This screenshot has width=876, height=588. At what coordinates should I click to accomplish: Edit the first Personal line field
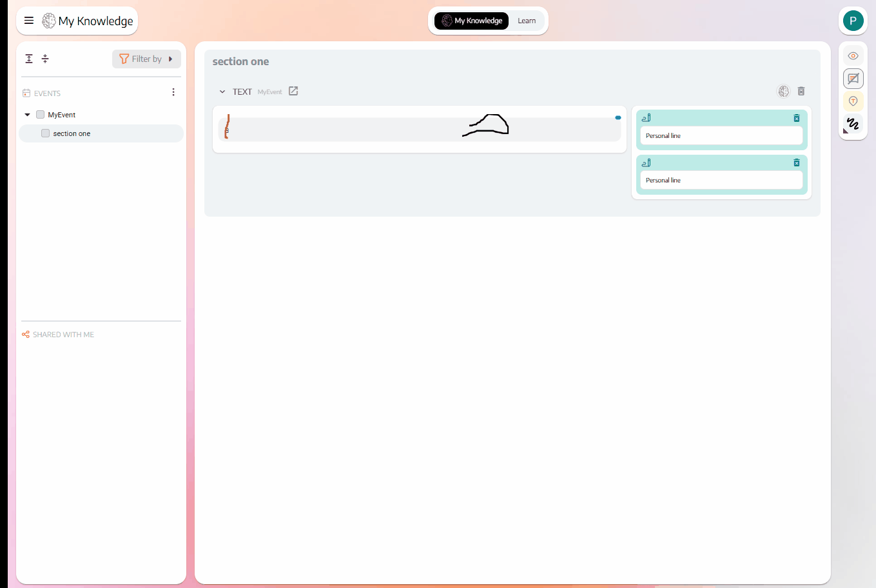721,135
